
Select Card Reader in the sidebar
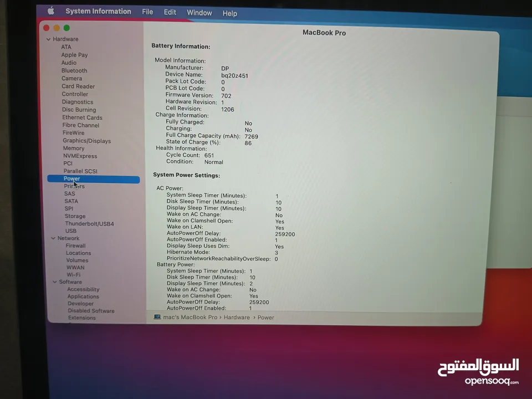(78, 86)
